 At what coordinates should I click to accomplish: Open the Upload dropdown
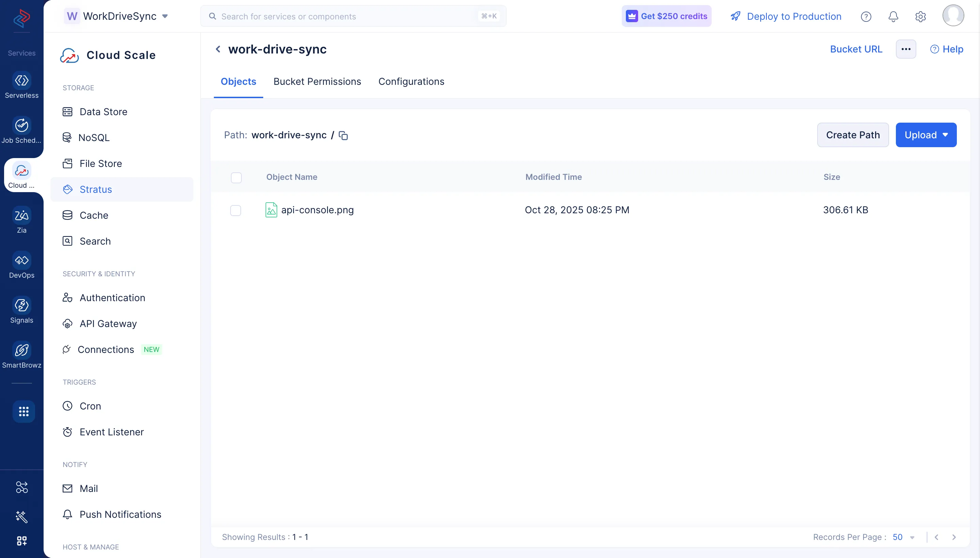point(926,135)
